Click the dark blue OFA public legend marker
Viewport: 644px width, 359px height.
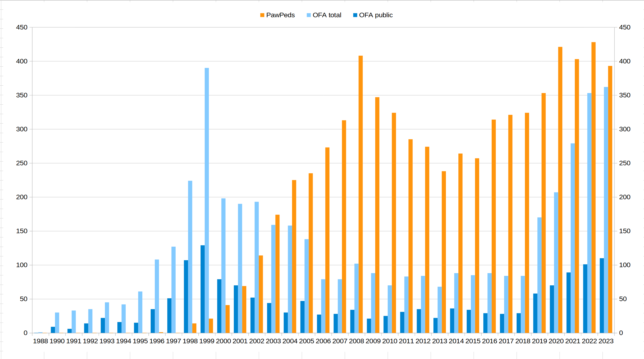(355, 15)
